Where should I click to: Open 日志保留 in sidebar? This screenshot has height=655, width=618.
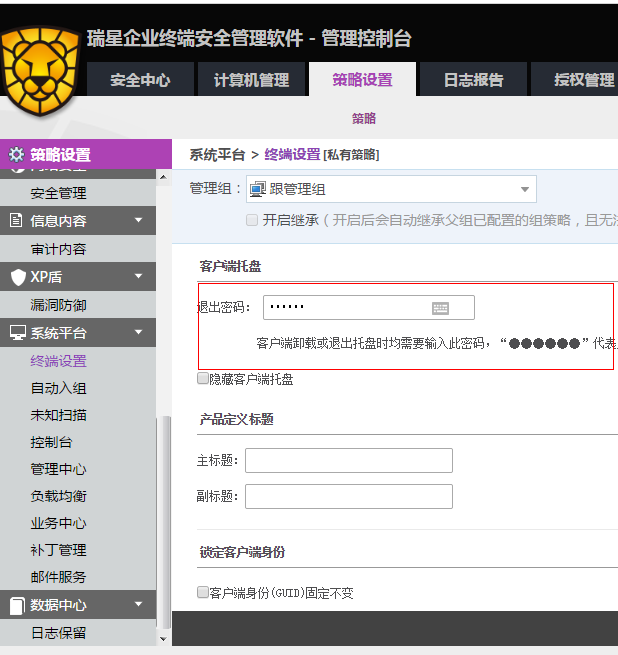pyautogui.click(x=58, y=633)
